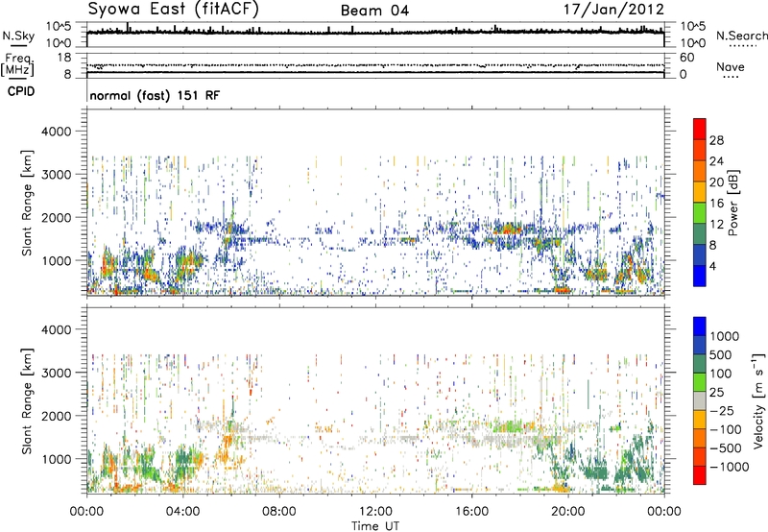Select the "CPID" row label

click(21, 91)
